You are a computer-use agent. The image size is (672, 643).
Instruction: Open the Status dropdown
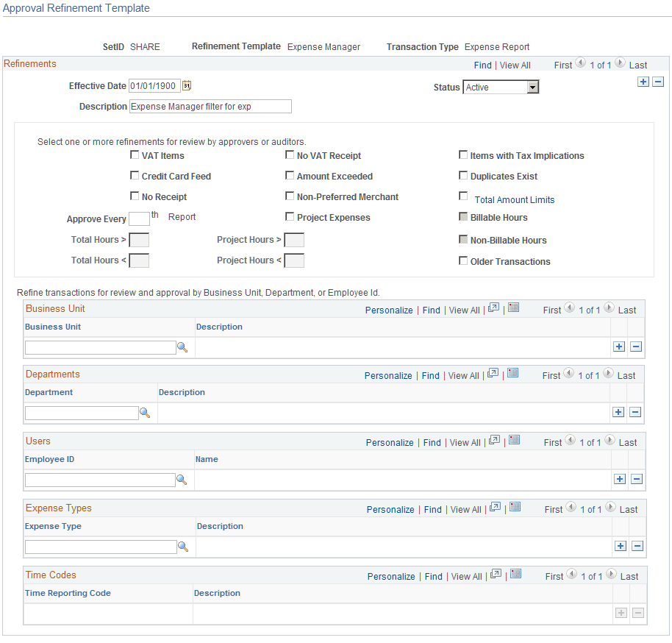532,86
